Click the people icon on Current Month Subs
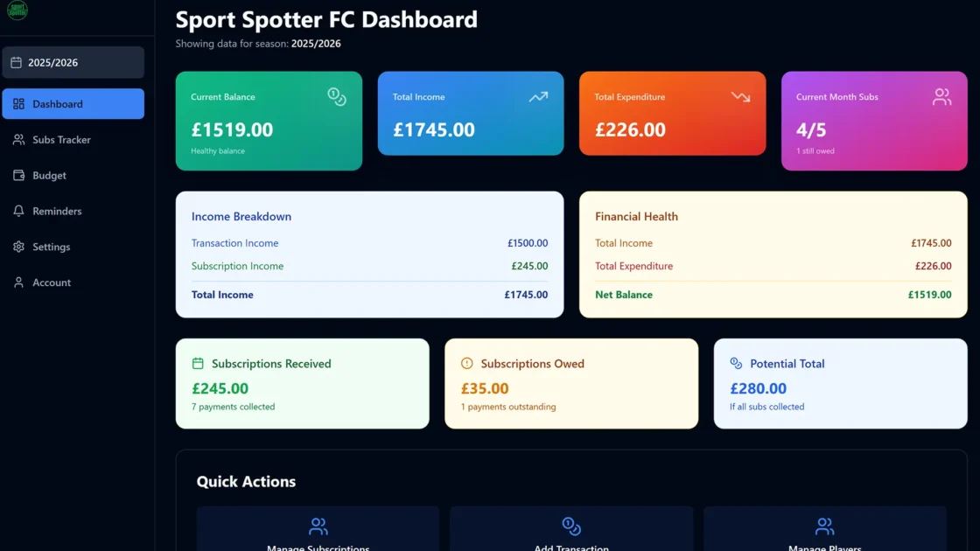 941,97
